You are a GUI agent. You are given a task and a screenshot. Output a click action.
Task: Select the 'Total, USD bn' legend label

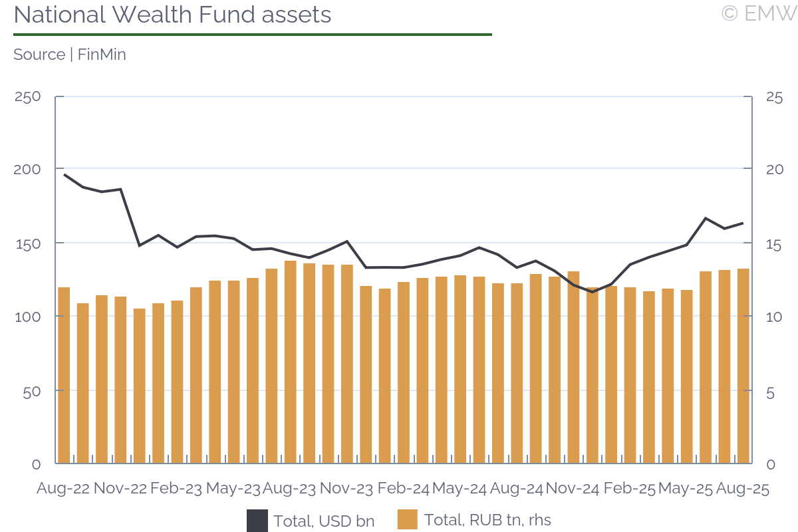323,520
